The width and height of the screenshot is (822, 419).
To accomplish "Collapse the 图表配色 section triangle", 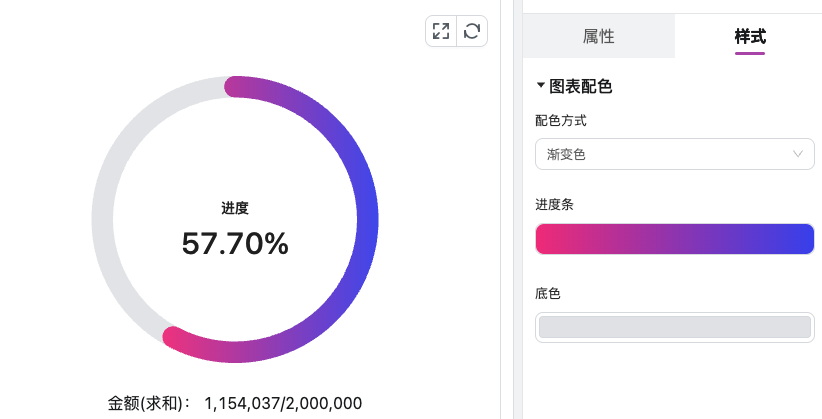I will [541, 86].
